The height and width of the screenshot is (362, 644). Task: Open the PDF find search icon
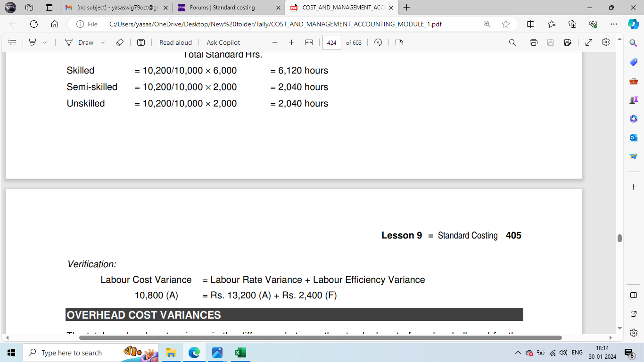[x=512, y=42]
